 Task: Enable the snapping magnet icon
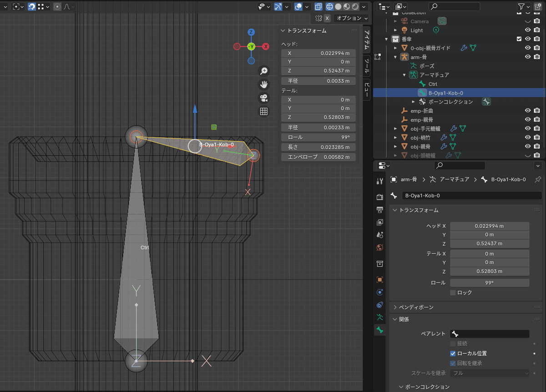32,7
